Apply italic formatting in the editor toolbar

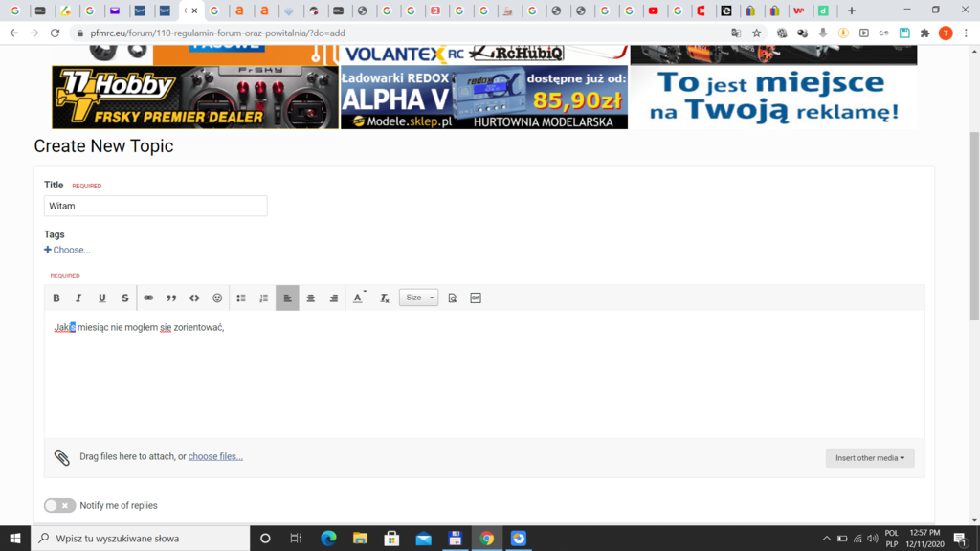[x=79, y=298]
